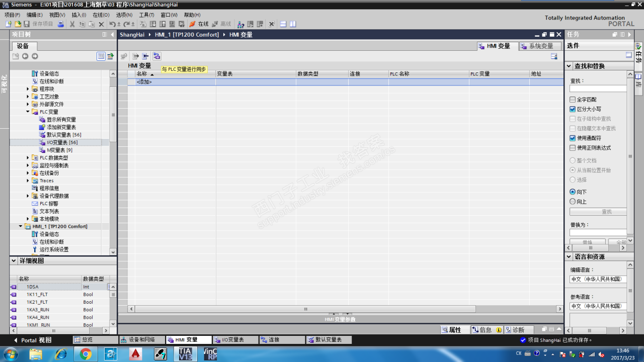Open the 编辑(E) menu
This screenshot has height=362, width=644.
point(35,15)
